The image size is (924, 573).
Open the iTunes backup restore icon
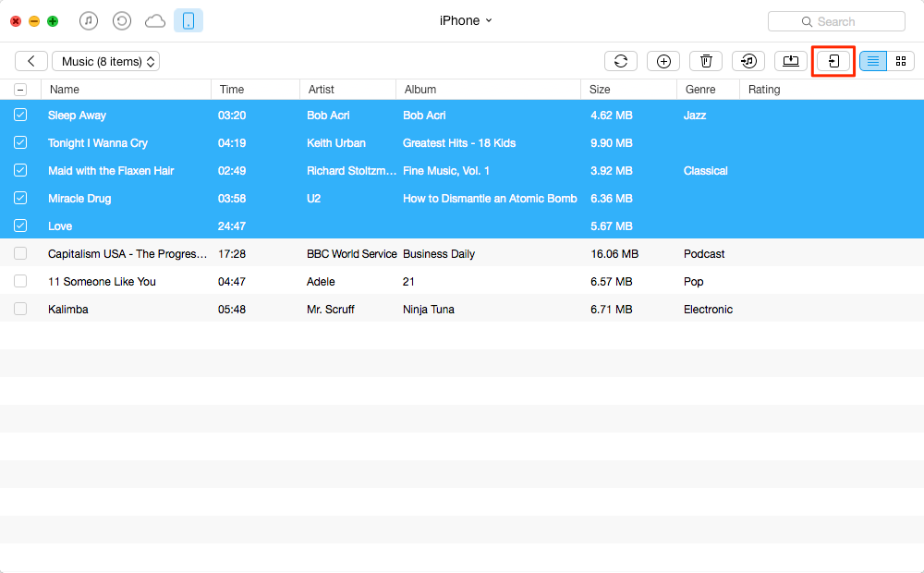pyautogui.click(x=121, y=21)
